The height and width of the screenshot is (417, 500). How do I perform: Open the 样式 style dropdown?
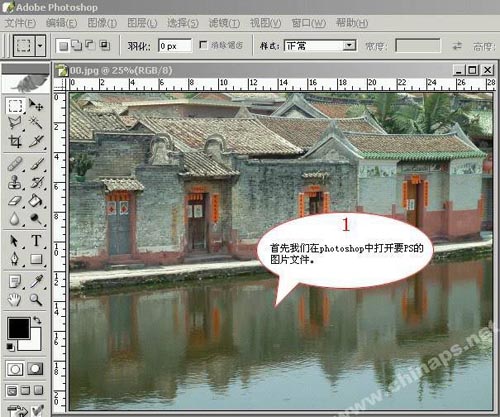[x=320, y=45]
